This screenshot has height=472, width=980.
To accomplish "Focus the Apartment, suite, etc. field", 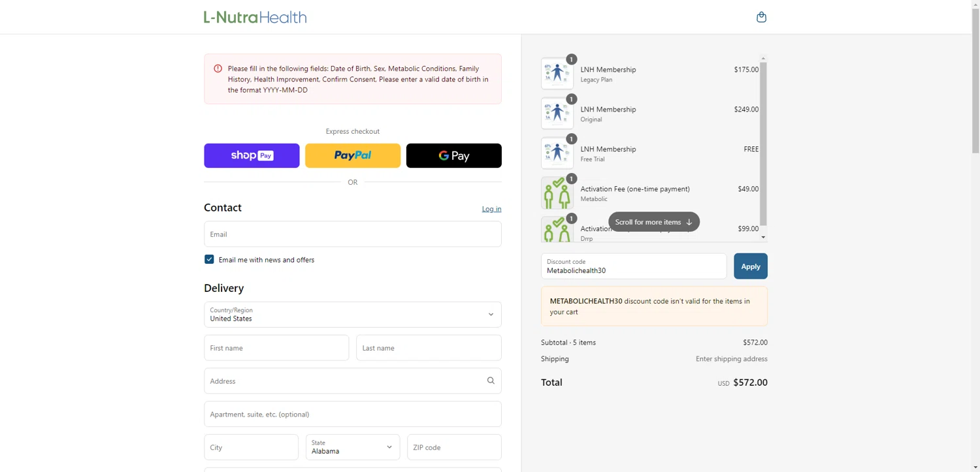I will click(353, 414).
